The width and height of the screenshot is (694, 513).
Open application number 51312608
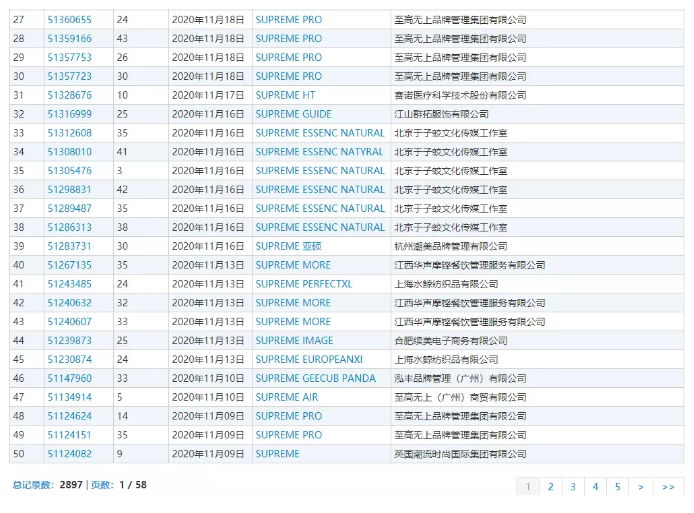click(69, 133)
